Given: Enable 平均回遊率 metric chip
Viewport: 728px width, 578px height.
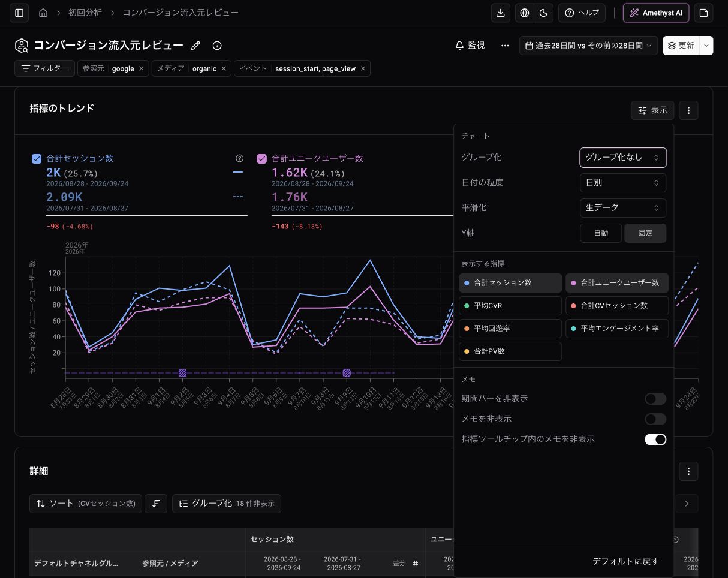Looking at the screenshot, I should 510,329.
